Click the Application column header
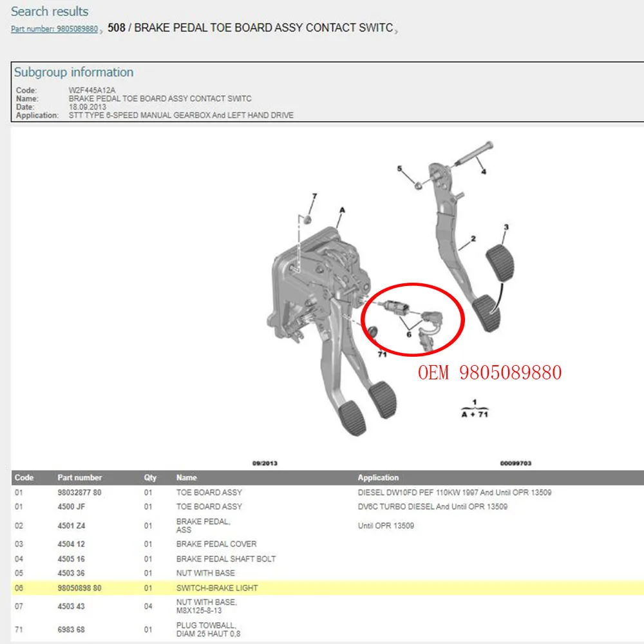 (378, 478)
